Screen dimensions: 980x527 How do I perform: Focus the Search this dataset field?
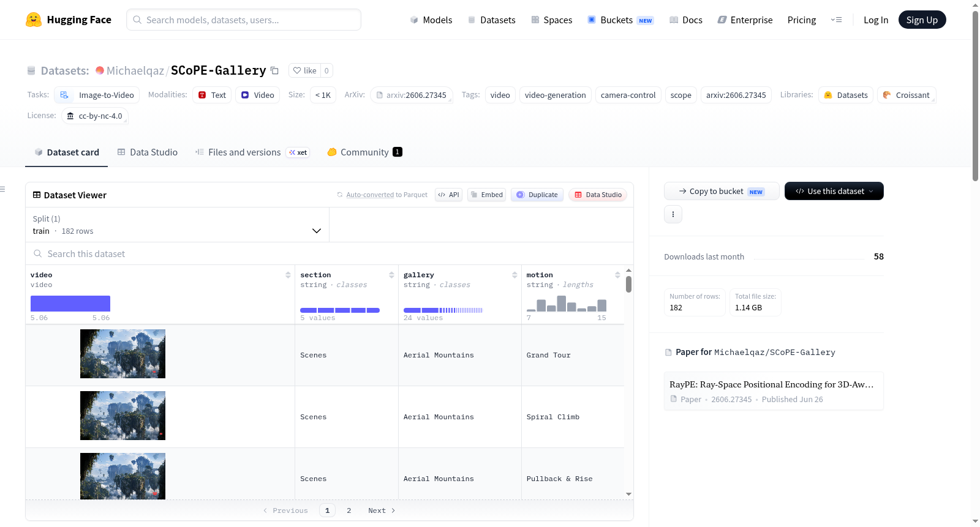(330, 253)
